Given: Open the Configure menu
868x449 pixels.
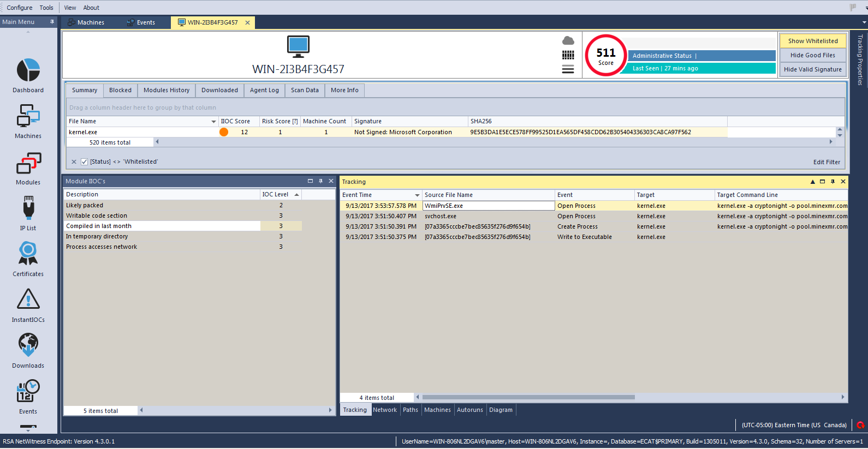Looking at the screenshot, I should 20,8.
